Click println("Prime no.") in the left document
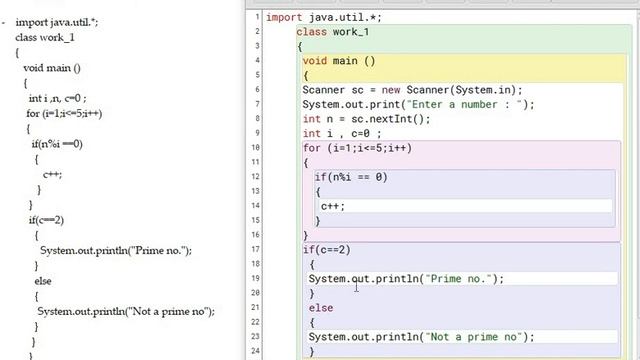 pos(116,251)
